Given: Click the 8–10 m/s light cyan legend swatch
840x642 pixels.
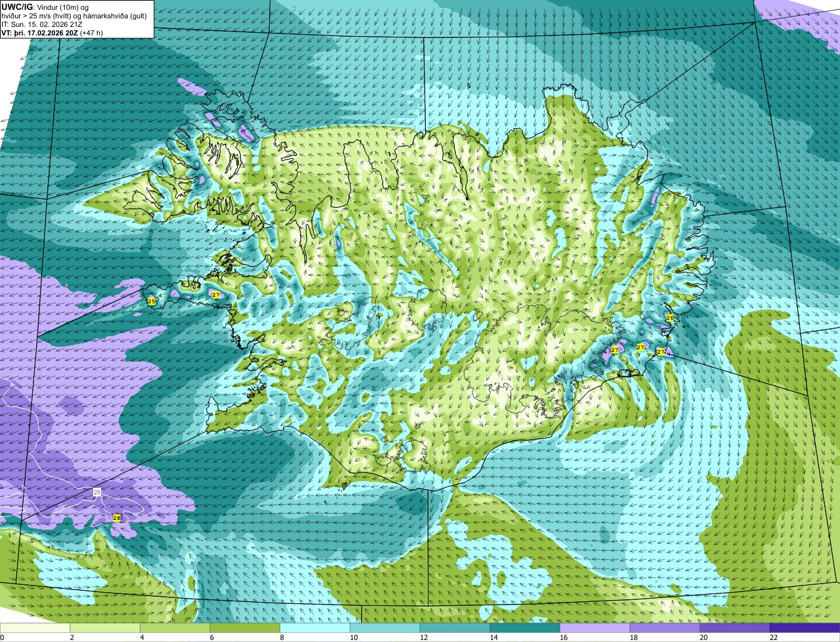Looking at the screenshot, I should pyautogui.click(x=315, y=628).
